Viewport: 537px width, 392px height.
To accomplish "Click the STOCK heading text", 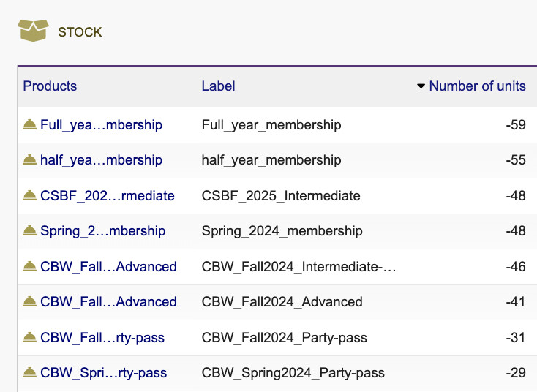I will (80, 32).
